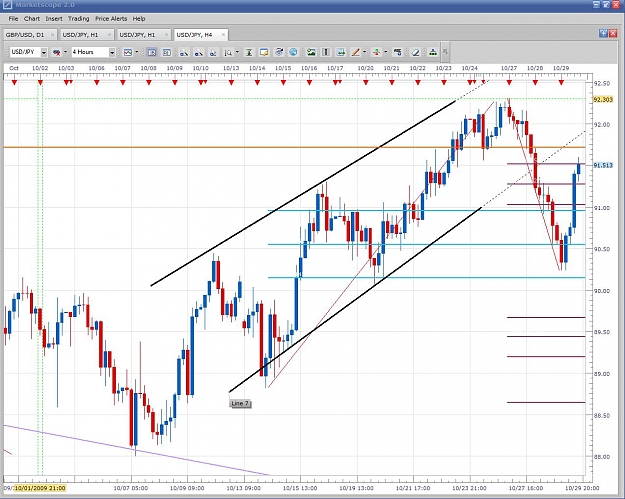This screenshot has height=499, width=625.
Task: Click the green-red arrows order icon
Action: click(x=376, y=52)
